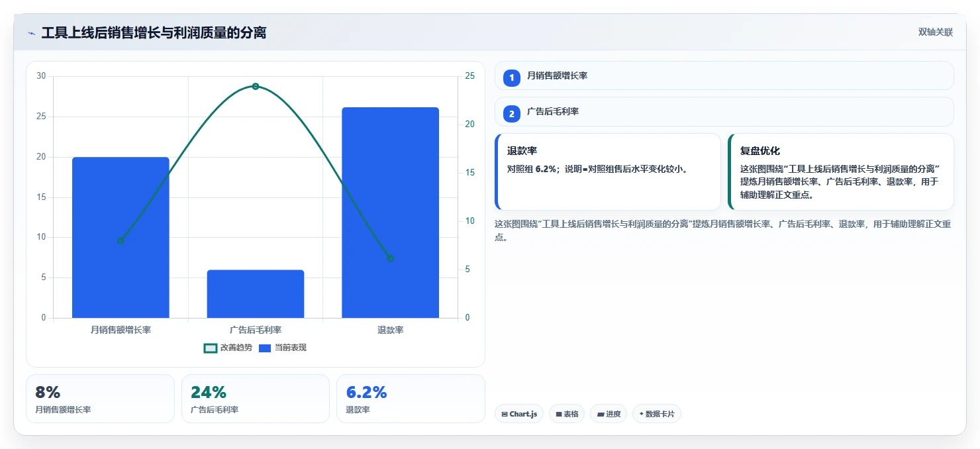
Task: Select the number 1 badge for 月销售额增长率
Action: (511, 77)
